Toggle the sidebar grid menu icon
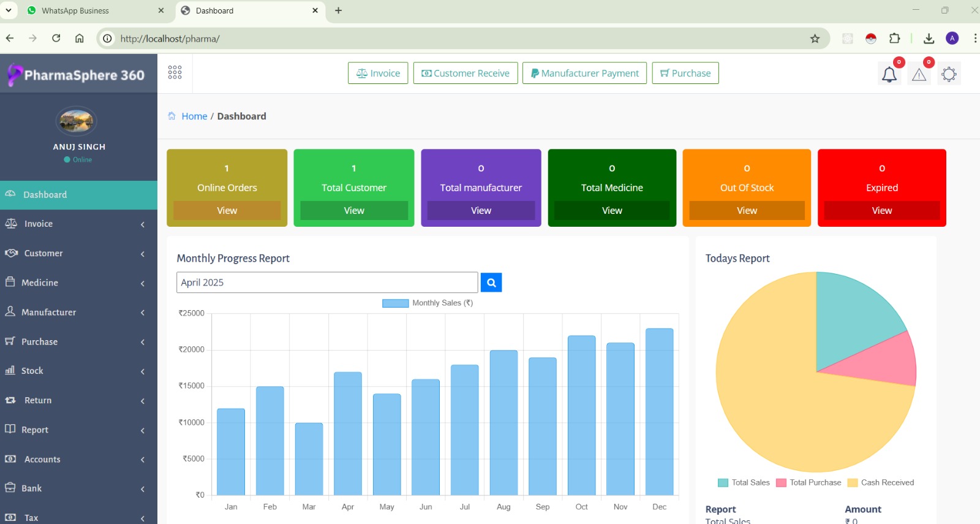 tap(175, 73)
